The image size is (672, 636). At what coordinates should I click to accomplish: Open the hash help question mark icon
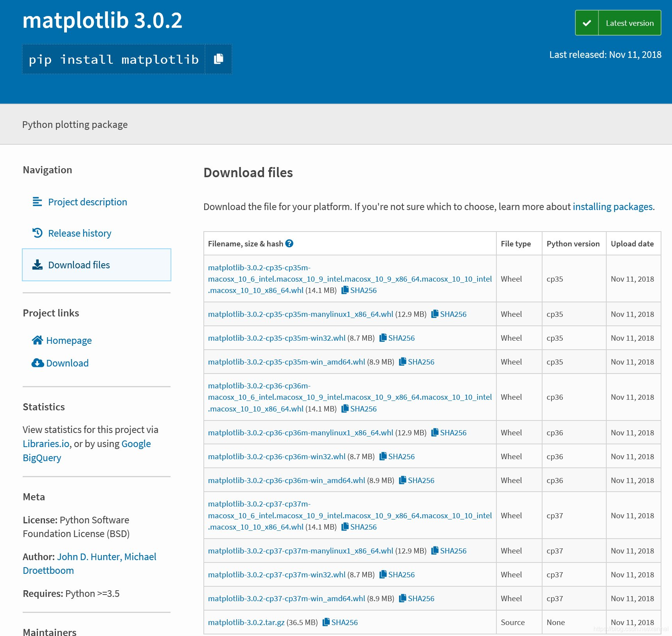coord(289,243)
